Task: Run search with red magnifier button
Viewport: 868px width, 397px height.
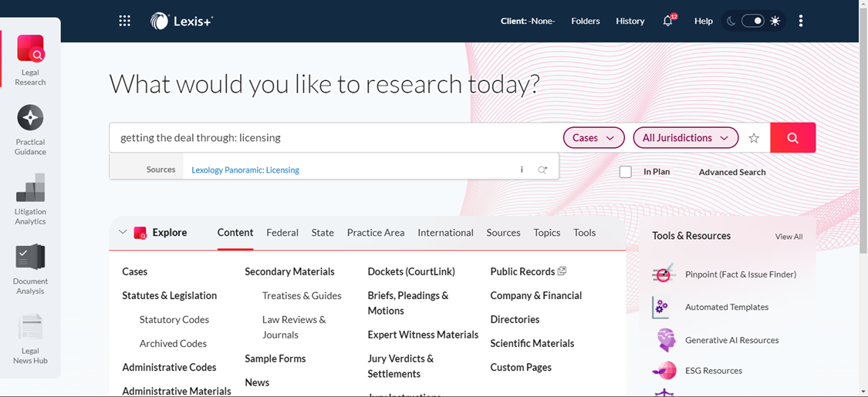Action: pyautogui.click(x=792, y=138)
